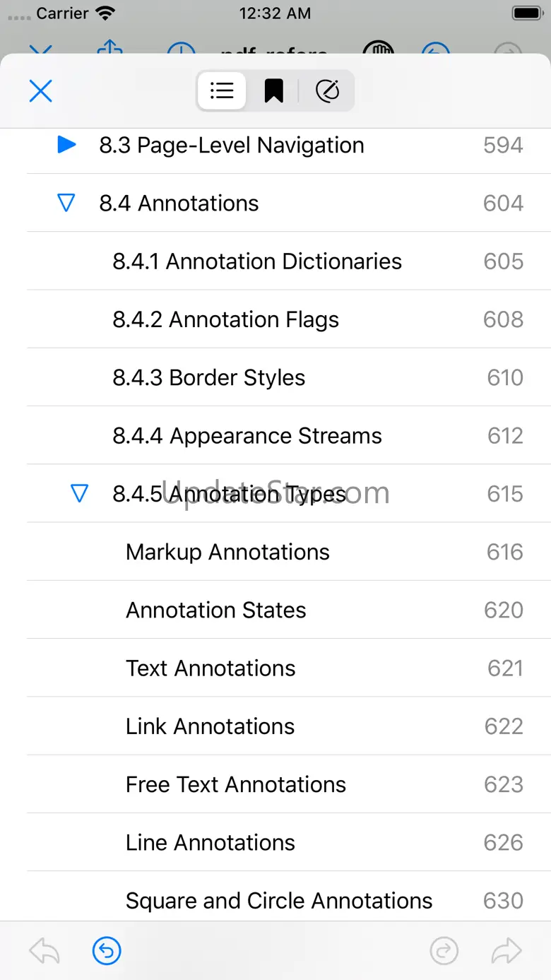Select 8.4.4 Appearance Streams
This screenshot has width=551, height=980.
(247, 435)
